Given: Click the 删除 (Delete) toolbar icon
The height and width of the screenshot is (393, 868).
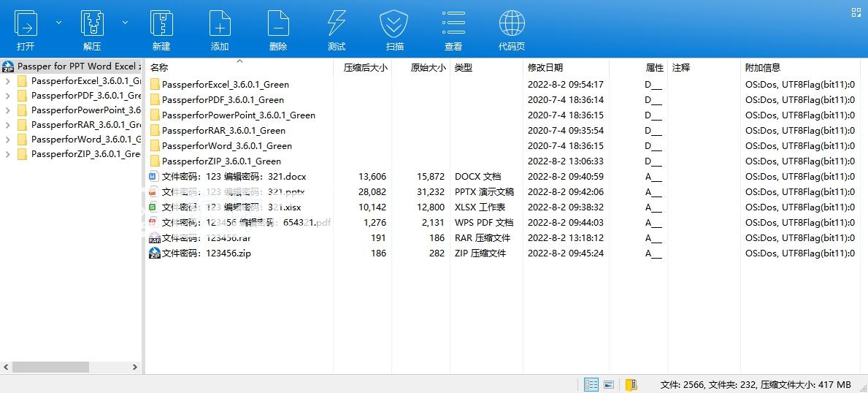Looking at the screenshot, I should [278, 29].
